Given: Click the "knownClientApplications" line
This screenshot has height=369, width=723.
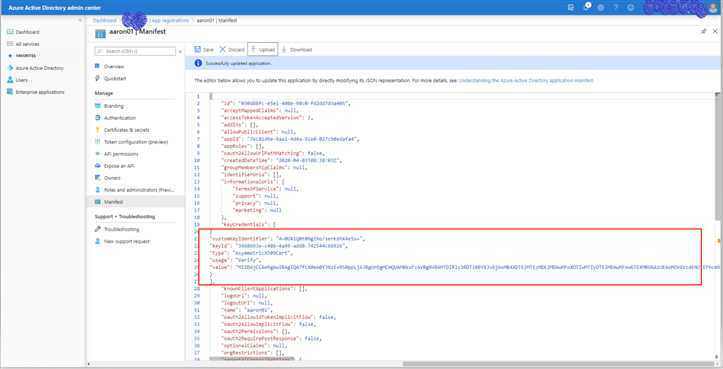Looking at the screenshot, I should [264, 288].
